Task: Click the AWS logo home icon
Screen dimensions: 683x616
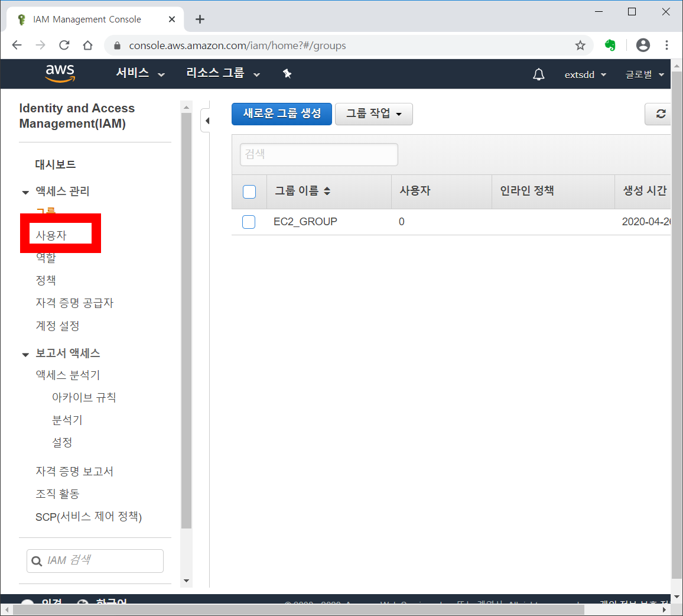Action: point(60,73)
